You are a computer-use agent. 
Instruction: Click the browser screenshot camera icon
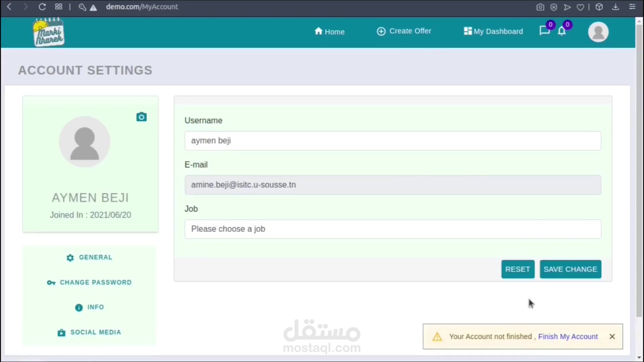(x=540, y=7)
